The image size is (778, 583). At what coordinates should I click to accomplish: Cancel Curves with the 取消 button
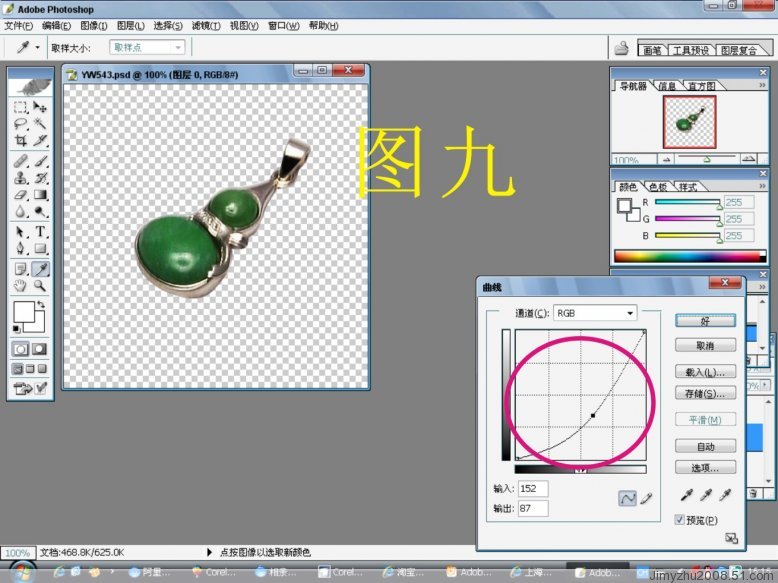705,345
